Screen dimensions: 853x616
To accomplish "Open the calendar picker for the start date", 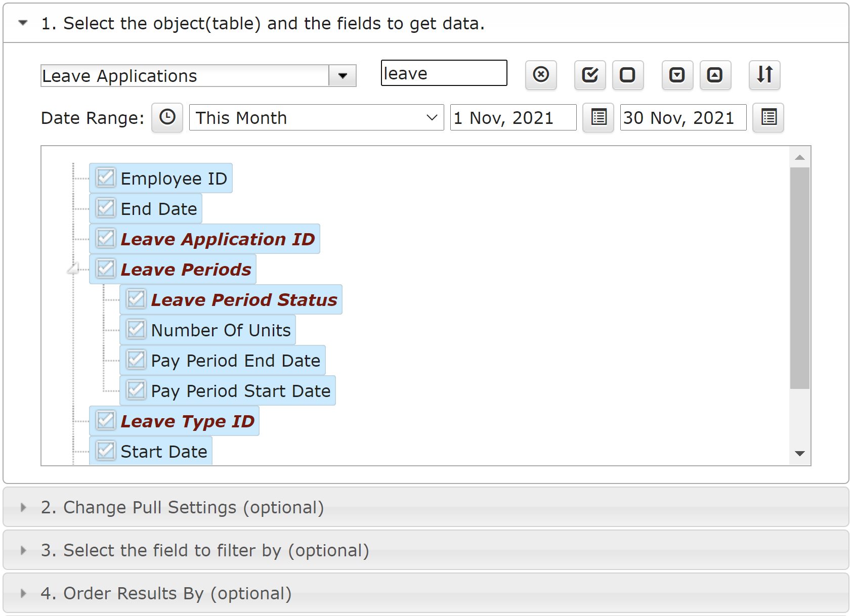I will click(x=599, y=117).
